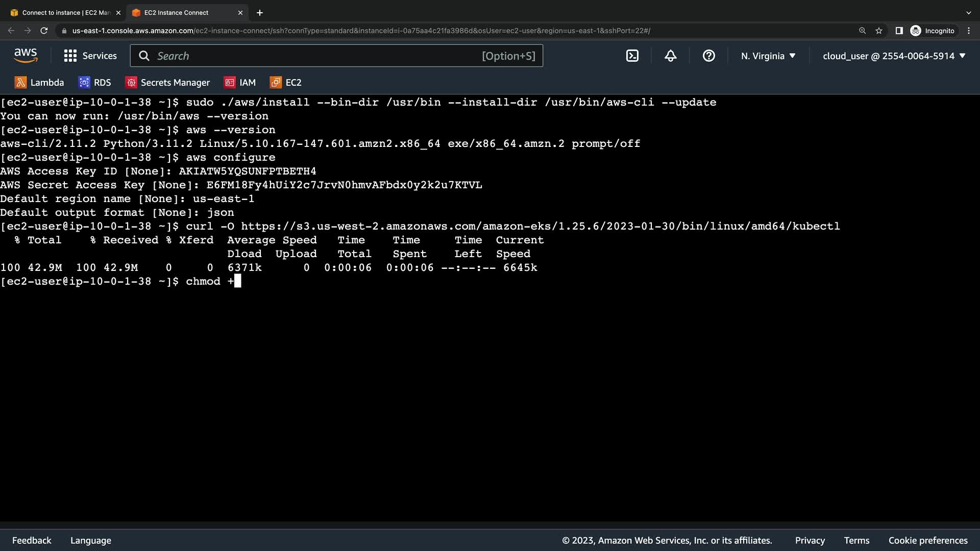
Task: Focus the AWS search field
Action: tap(316, 56)
